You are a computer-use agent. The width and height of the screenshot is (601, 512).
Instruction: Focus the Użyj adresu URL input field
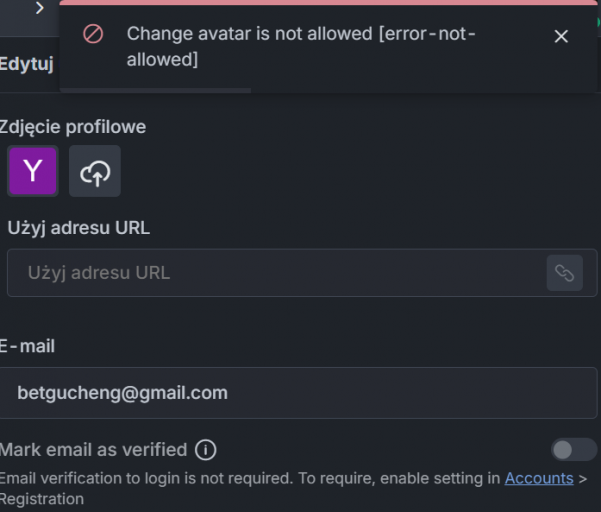277,273
